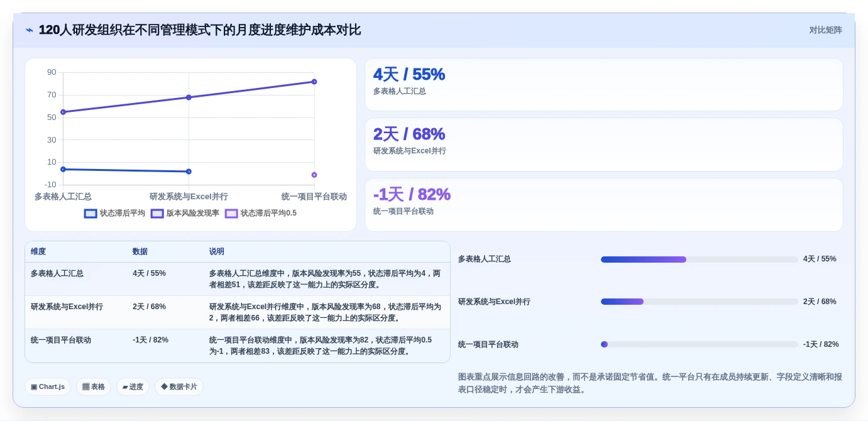Click the 表格 tag chip

(x=94, y=387)
